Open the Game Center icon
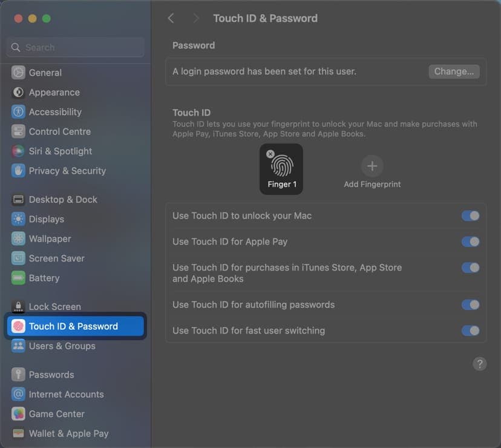The width and height of the screenshot is (501, 448). point(18,413)
